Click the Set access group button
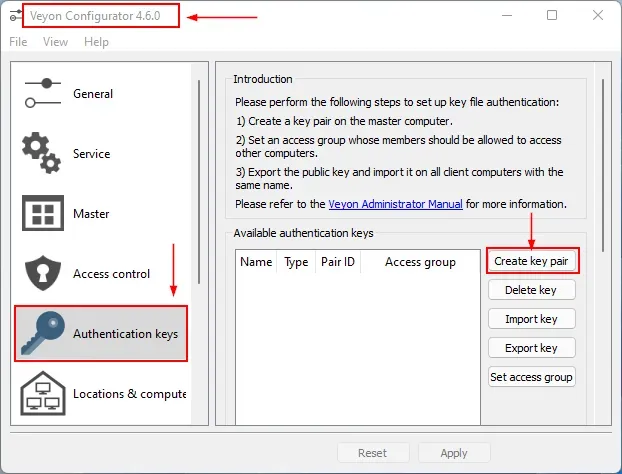This screenshot has height=474, width=622. click(532, 377)
